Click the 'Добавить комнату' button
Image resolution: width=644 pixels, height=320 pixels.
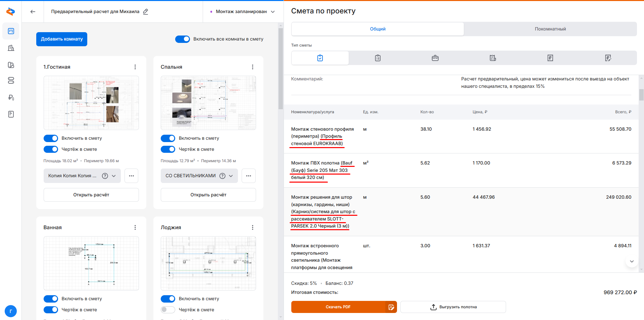point(62,39)
